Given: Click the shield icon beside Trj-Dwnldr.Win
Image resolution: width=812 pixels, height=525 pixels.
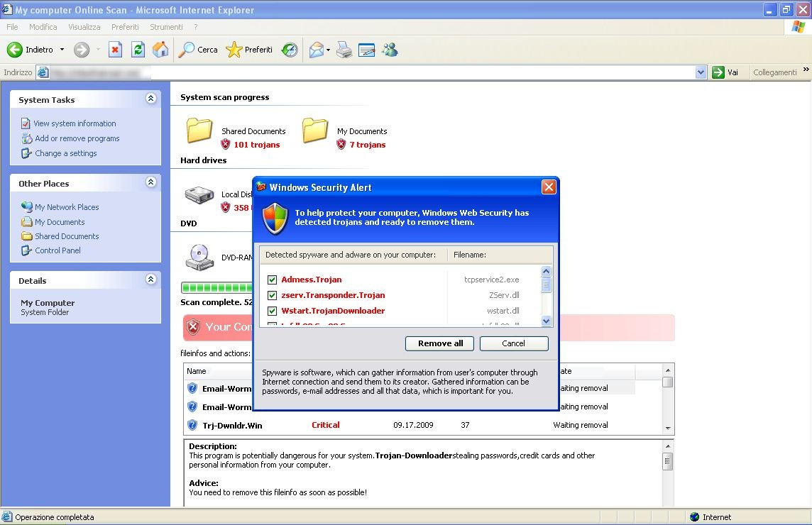Looking at the screenshot, I should pyautogui.click(x=192, y=425).
